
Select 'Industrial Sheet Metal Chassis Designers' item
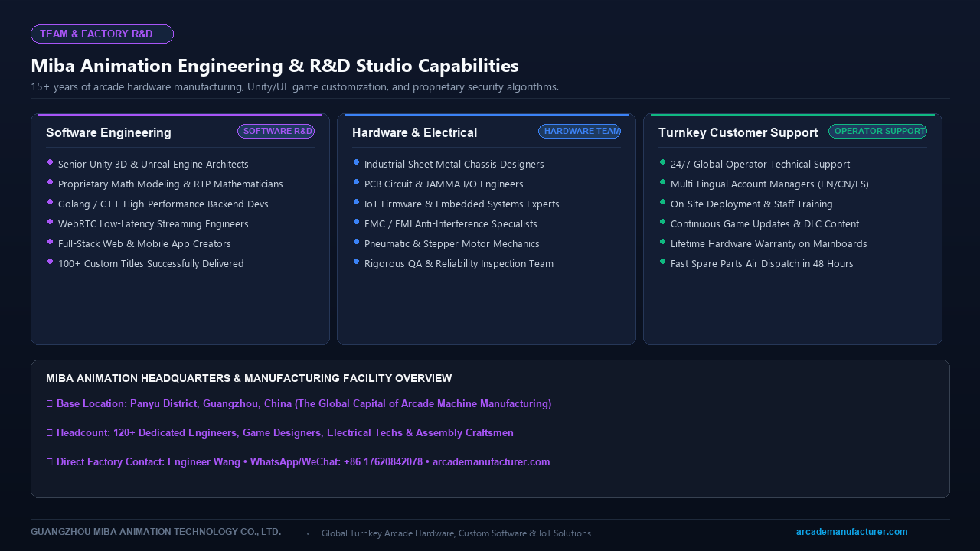[454, 165]
